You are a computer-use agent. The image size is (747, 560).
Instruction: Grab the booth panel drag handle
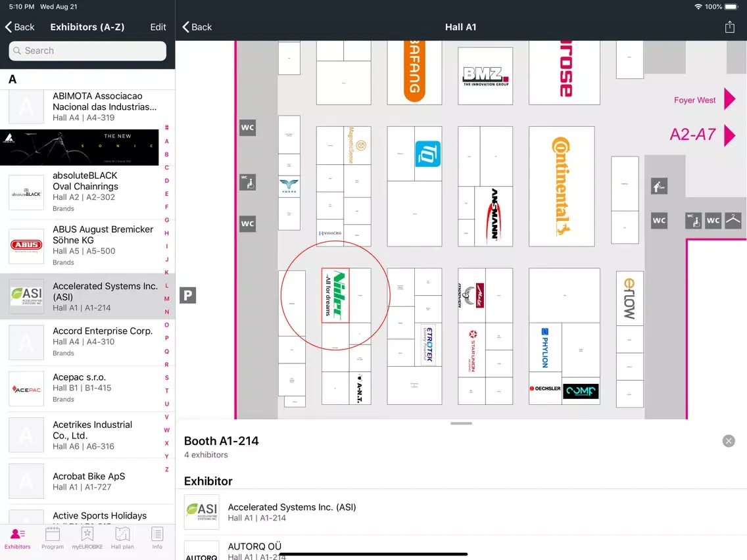click(x=461, y=423)
